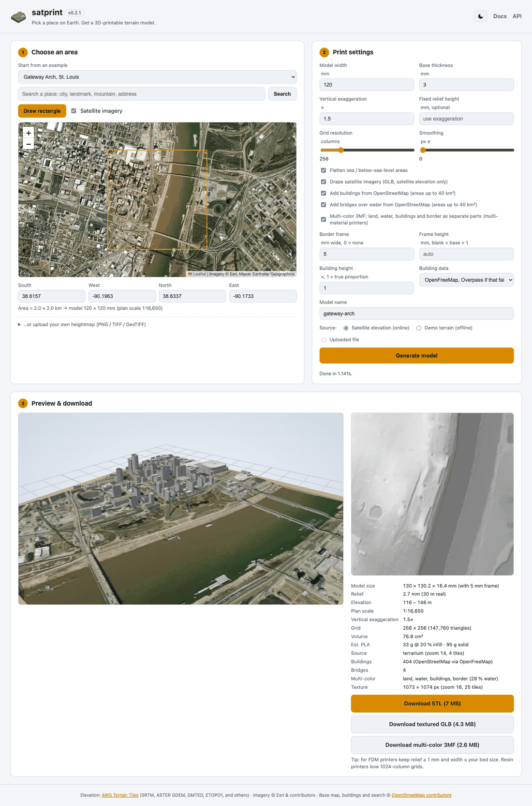Image resolution: width=532 pixels, height=806 pixels.
Task: Click the 'v0.2.1' version badge
Action: point(74,13)
